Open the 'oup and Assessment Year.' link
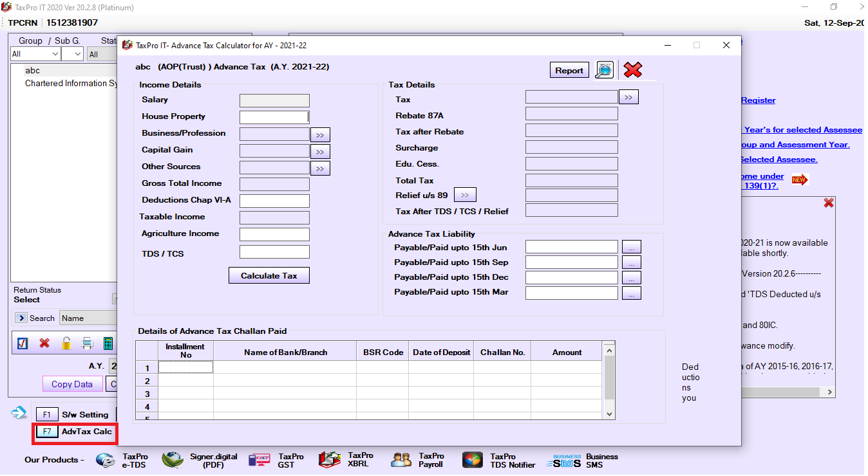Viewport: 868px width, 476px height. tap(796, 145)
